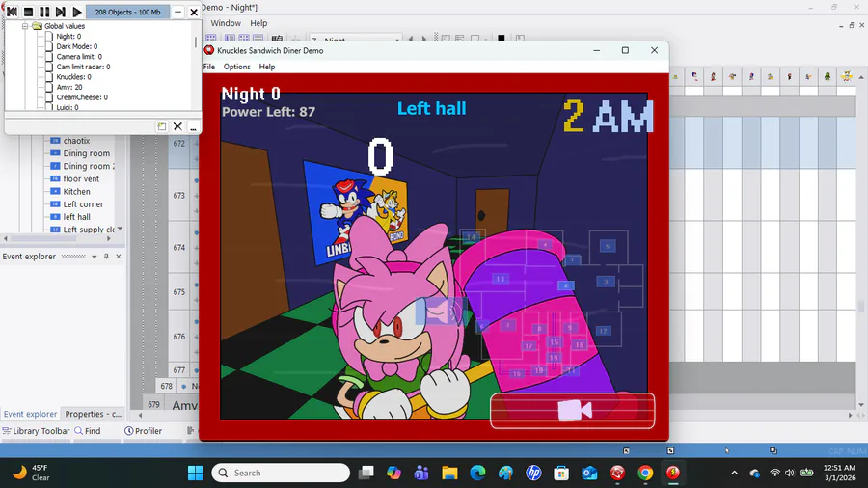The image size is (868, 488).
Task: Open the Window menu in Fusion
Action: (x=226, y=23)
